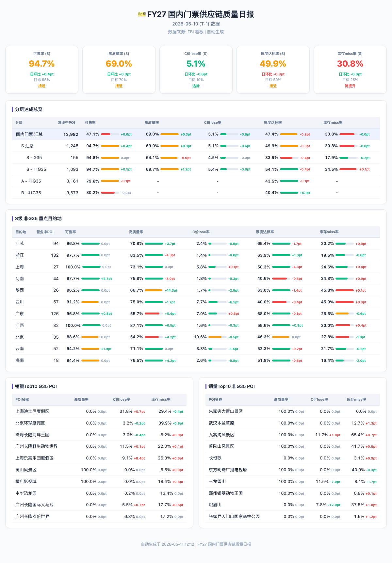Click the -2.0pt change in 海南 row

361,361
